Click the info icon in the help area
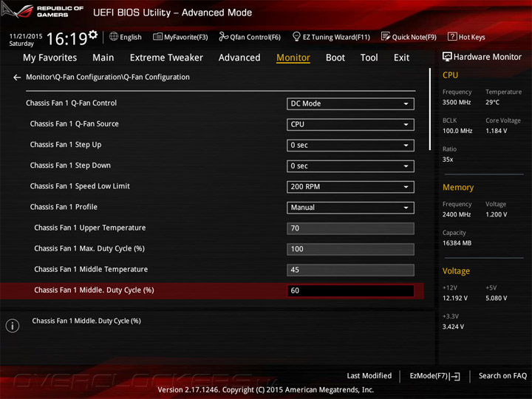 click(13, 326)
